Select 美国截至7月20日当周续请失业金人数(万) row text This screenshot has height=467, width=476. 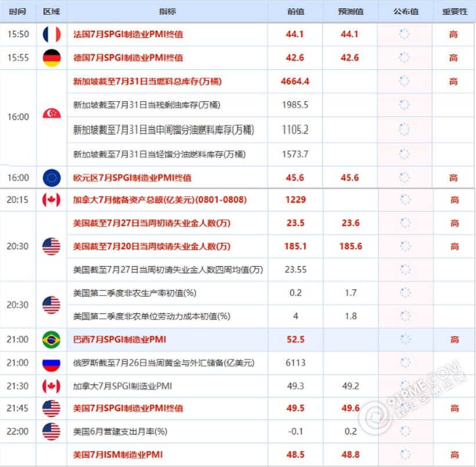coord(152,246)
